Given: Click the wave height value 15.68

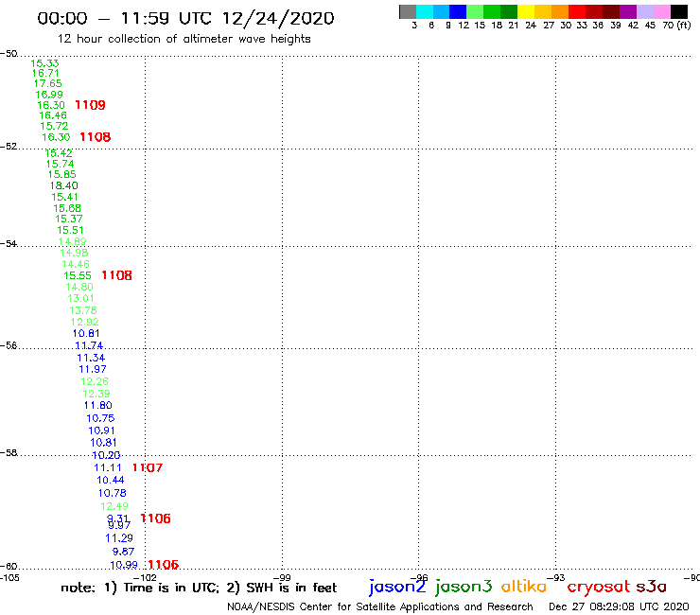Looking at the screenshot, I should [x=67, y=208].
